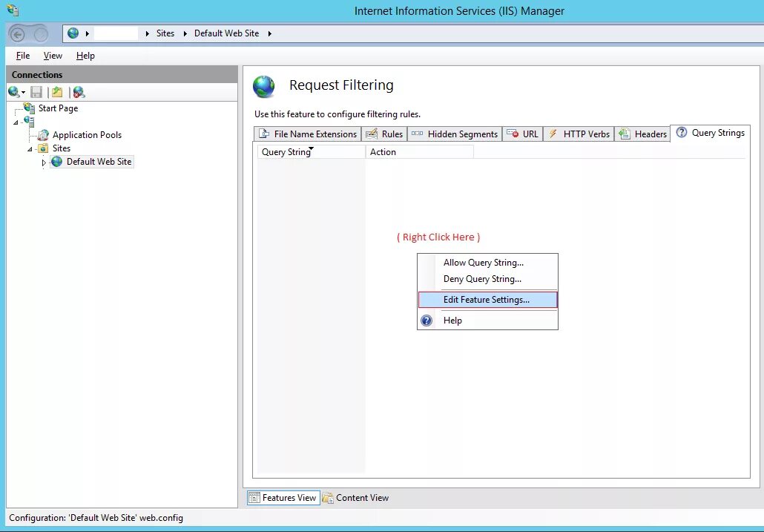
Task: Sort by the Query String column header
Action: (312, 152)
